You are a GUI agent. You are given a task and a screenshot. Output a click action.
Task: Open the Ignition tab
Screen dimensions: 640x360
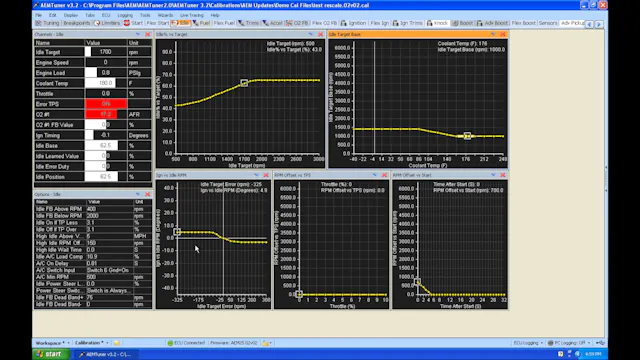353,23
